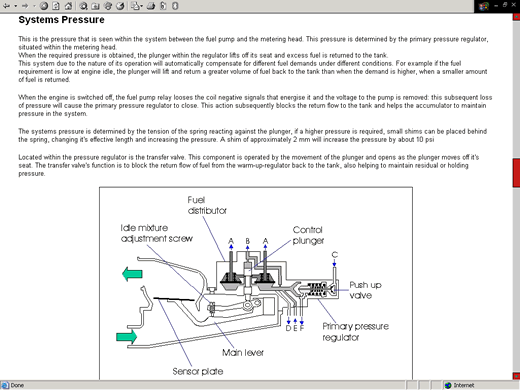Click the 'Sensor plate' diagram label
The image size is (520, 390).
coord(198,371)
